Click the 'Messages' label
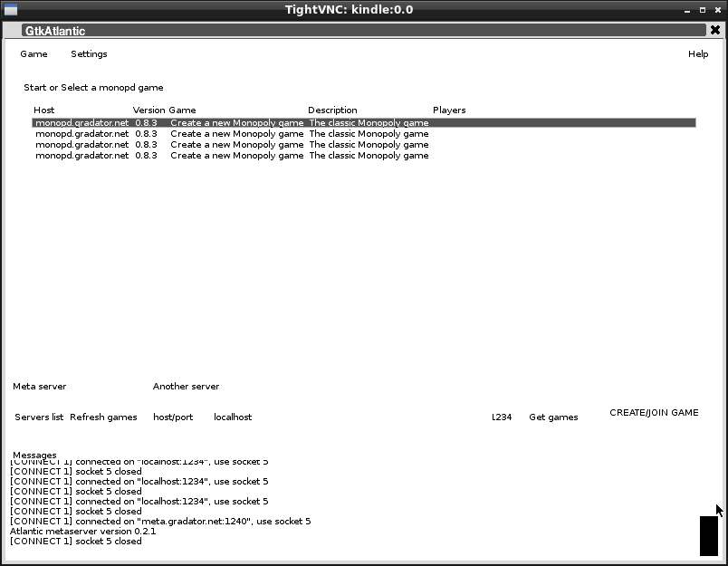This screenshot has width=728, height=566. pos(34,455)
